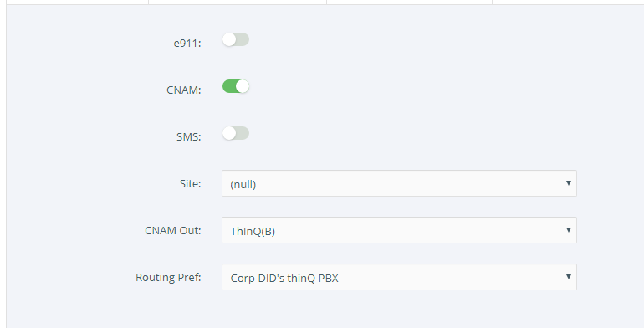The width and height of the screenshot is (644, 328).
Task: Click the SMS label
Action: pyautogui.click(x=189, y=137)
